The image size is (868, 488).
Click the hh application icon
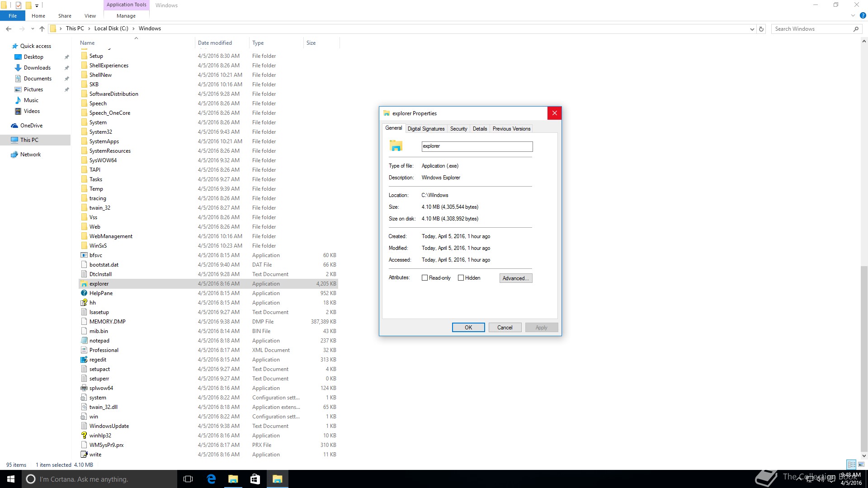(84, 303)
